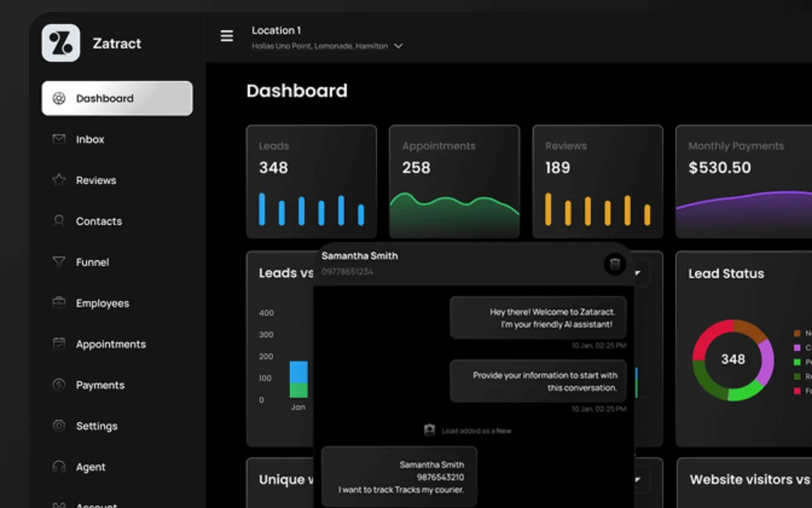Click the Funnel filter icon
This screenshot has width=812, height=508.
point(59,262)
